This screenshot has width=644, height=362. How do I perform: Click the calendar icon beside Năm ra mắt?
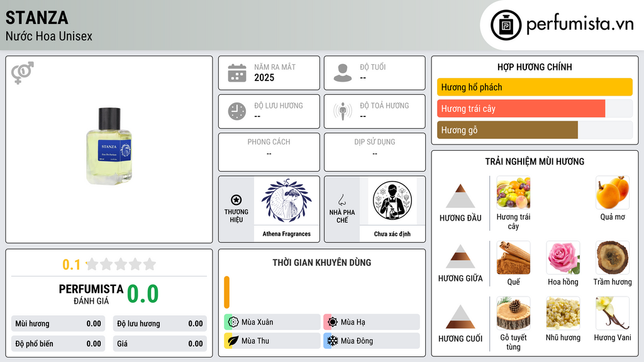coord(237,73)
